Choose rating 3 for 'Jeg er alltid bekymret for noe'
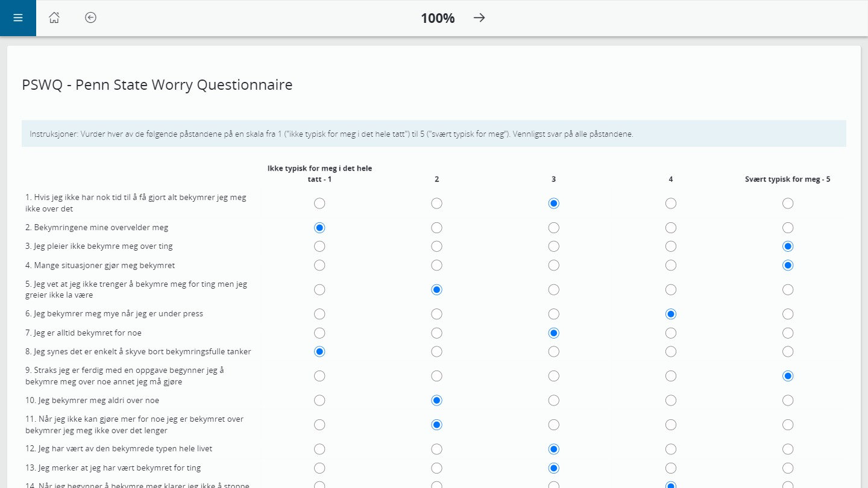Image resolution: width=868 pixels, height=488 pixels. pos(553,333)
